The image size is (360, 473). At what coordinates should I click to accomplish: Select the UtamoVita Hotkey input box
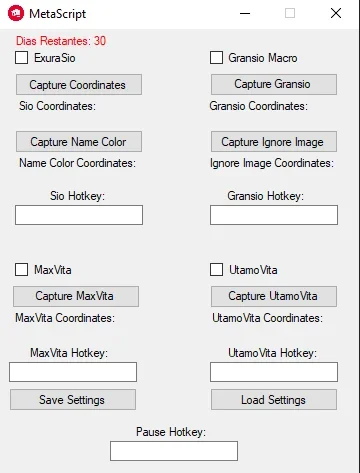(x=274, y=372)
